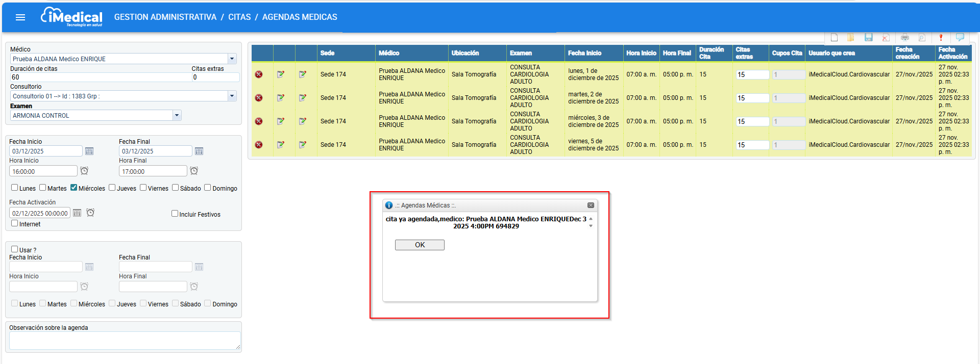Viewport: 980px width, 364px height.
Task: Click GESTION ADMINISTRATIVA in the breadcrumb
Action: tap(165, 17)
